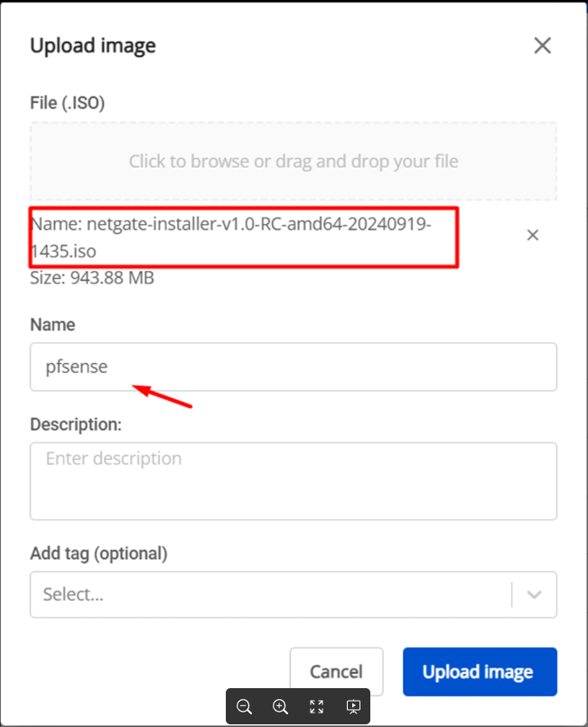Click the Add tag (optional) label
Image resolution: width=588 pixels, height=727 pixels.
click(x=98, y=553)
